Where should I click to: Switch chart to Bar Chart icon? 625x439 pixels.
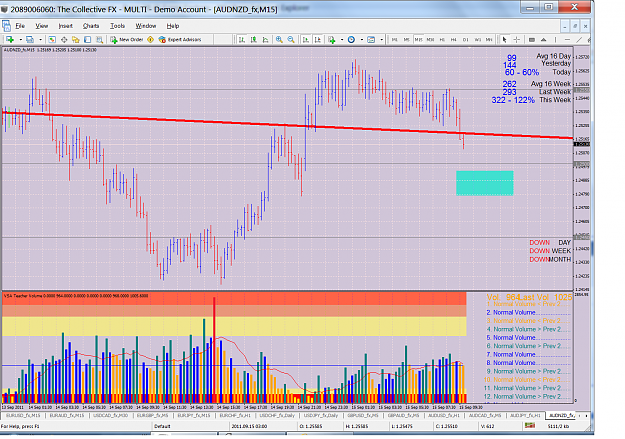pos(242,39)
